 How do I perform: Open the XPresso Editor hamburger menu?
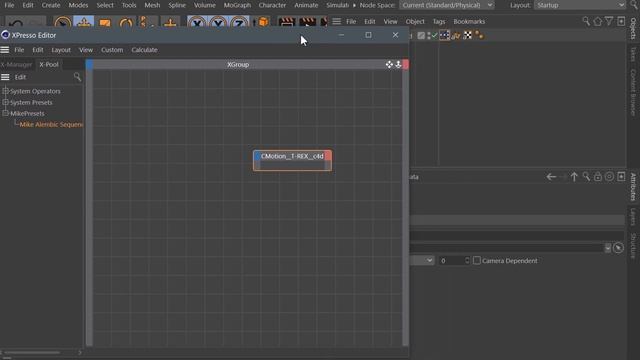point(5,50)
